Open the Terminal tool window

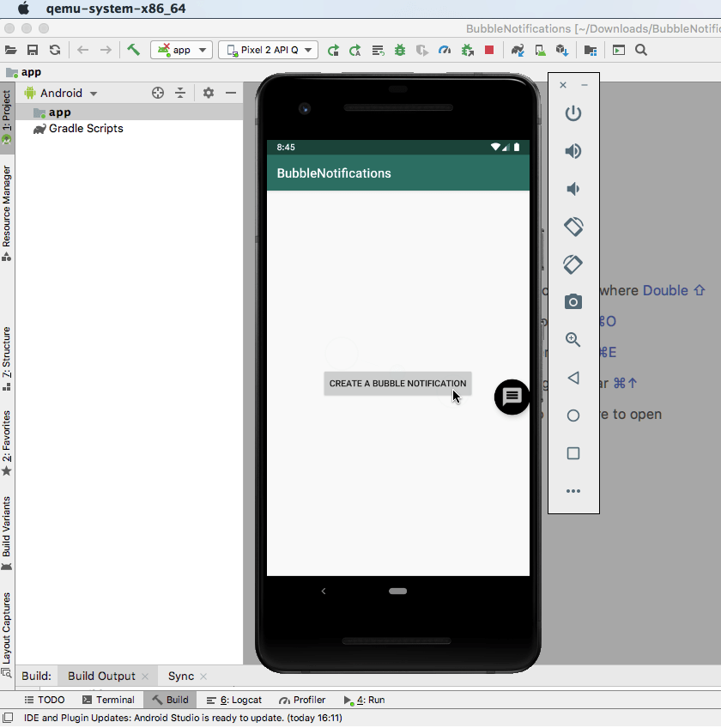coord(108,700)
